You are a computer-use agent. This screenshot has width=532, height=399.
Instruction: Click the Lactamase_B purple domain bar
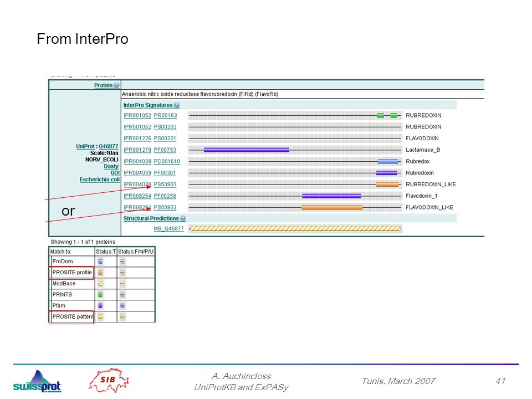246,150
